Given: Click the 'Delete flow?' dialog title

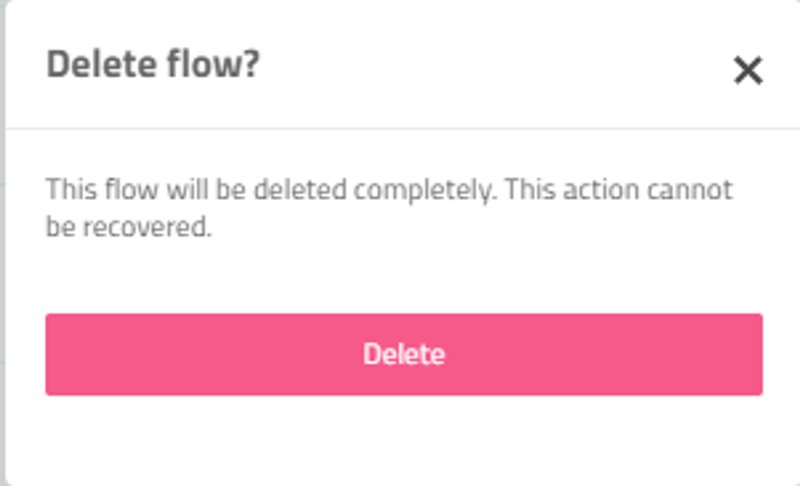Looking at the screenshot, I should point(153,65).
